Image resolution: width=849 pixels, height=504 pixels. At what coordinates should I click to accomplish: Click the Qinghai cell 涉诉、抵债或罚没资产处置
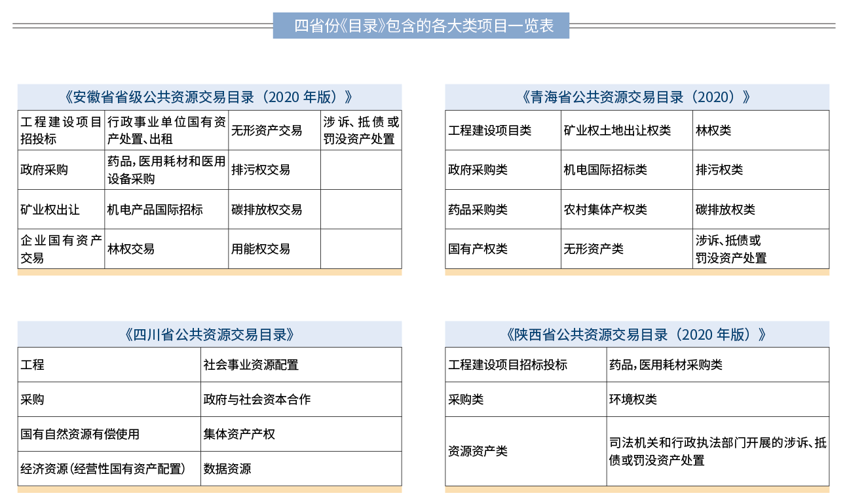coord(761,249)
